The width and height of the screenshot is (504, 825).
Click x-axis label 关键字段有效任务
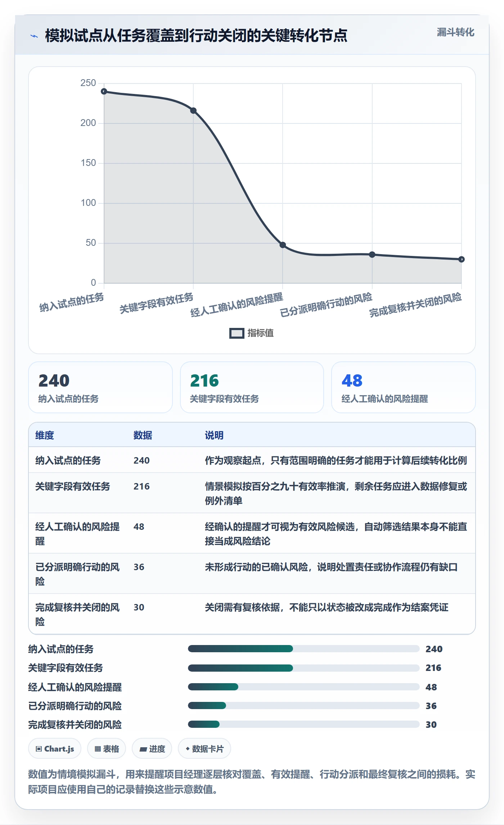[x=156, y=303]
